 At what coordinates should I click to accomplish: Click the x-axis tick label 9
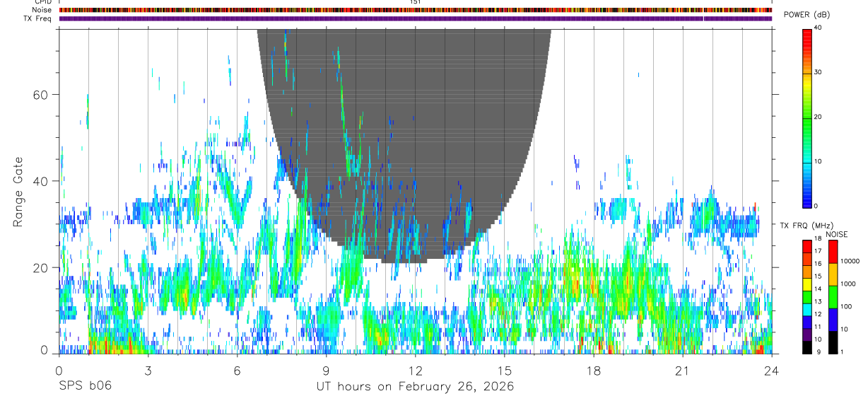[326, 370]
